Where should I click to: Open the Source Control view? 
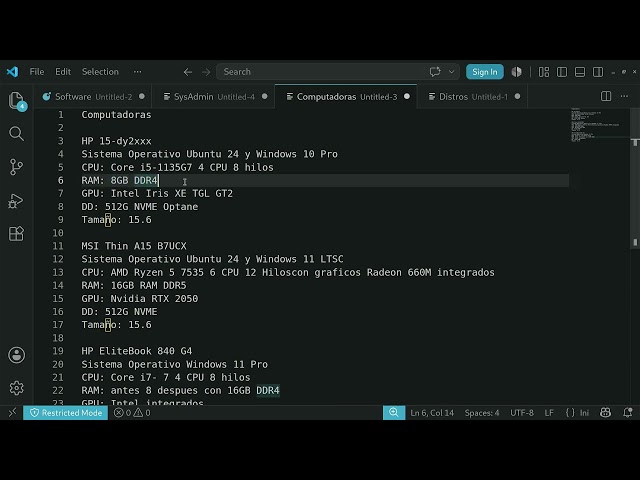point(16,167)
